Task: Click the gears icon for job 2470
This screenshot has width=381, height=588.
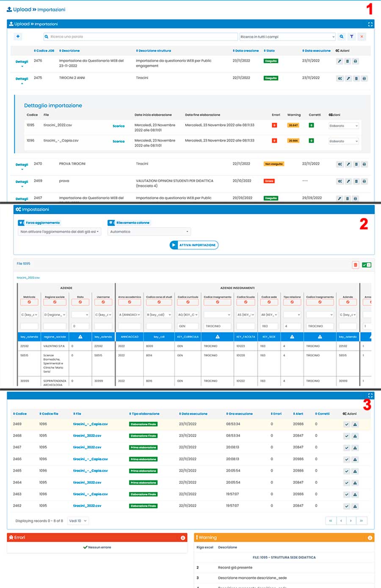Action: 340,164
